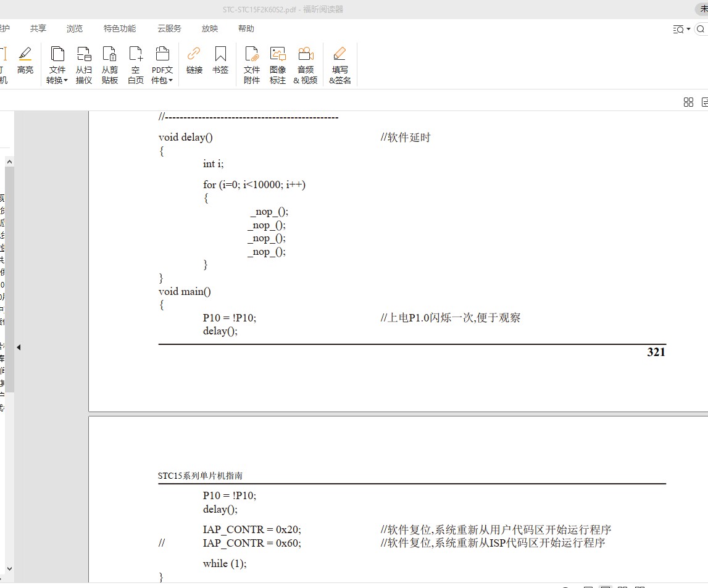This screenshot has height=588, width=708.
Task: Click the line "int i;"
Action: point(213,164)
